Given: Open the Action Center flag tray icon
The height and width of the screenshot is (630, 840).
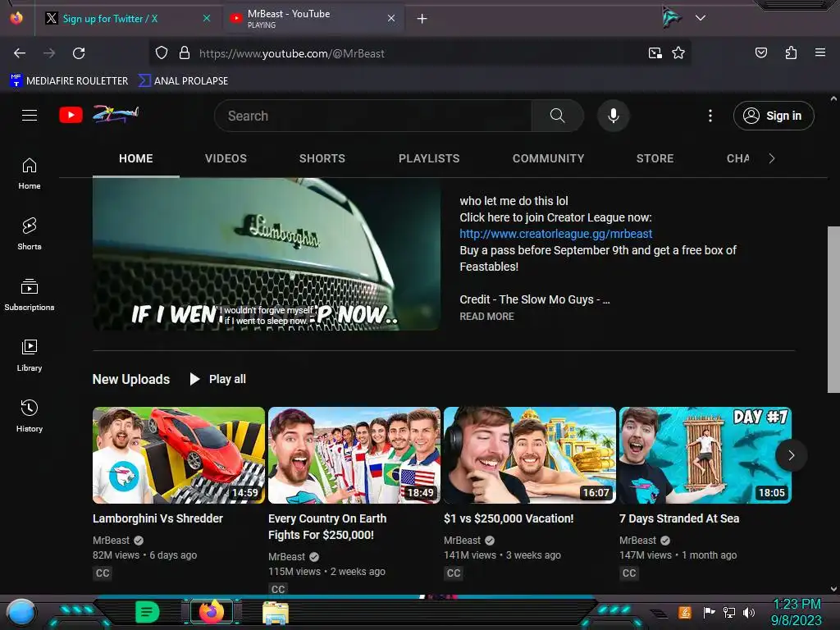Looking at the screenshot, I should click(709, 612).
